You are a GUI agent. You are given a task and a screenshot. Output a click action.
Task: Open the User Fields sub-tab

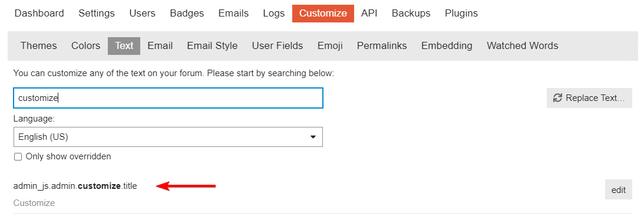(x=278, y=45)
